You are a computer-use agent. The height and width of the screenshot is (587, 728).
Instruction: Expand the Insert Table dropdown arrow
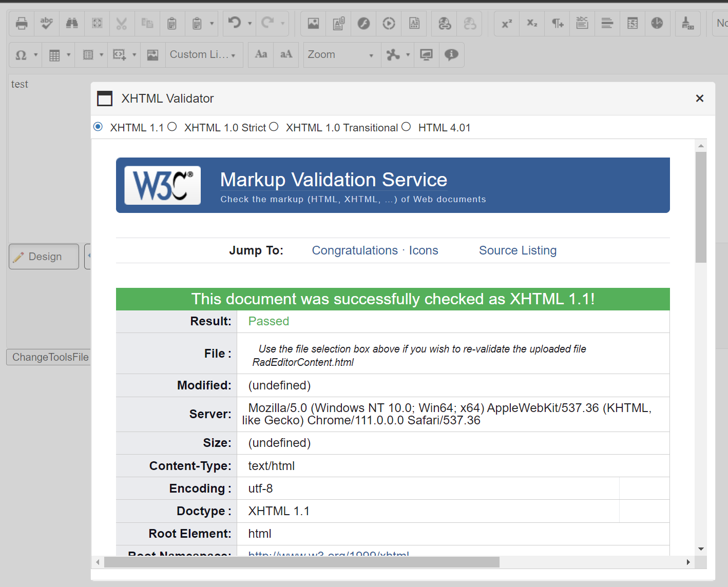point(68,55)
